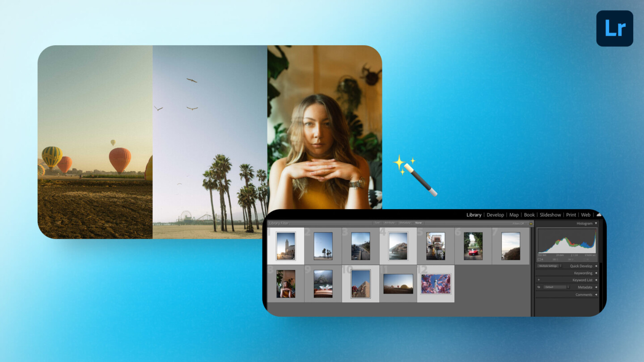Click the cloud sync icon
The image size is (644, 362).
tap(599, 215)
